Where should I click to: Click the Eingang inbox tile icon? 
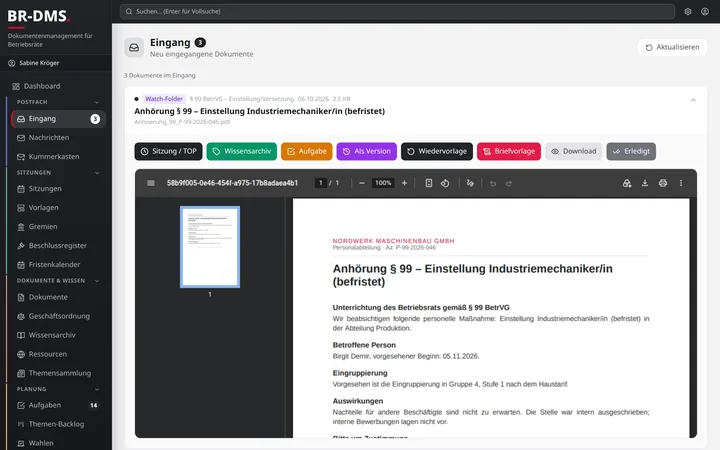click(134, 48)
